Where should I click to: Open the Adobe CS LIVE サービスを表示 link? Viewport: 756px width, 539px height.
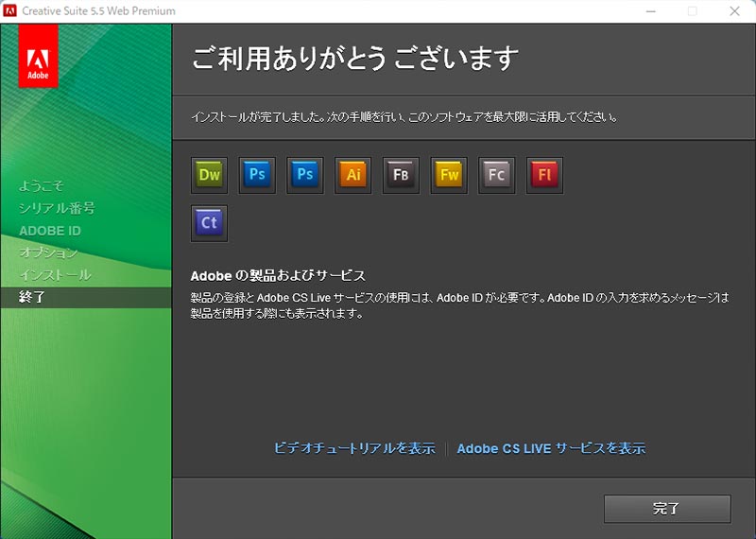551,448
